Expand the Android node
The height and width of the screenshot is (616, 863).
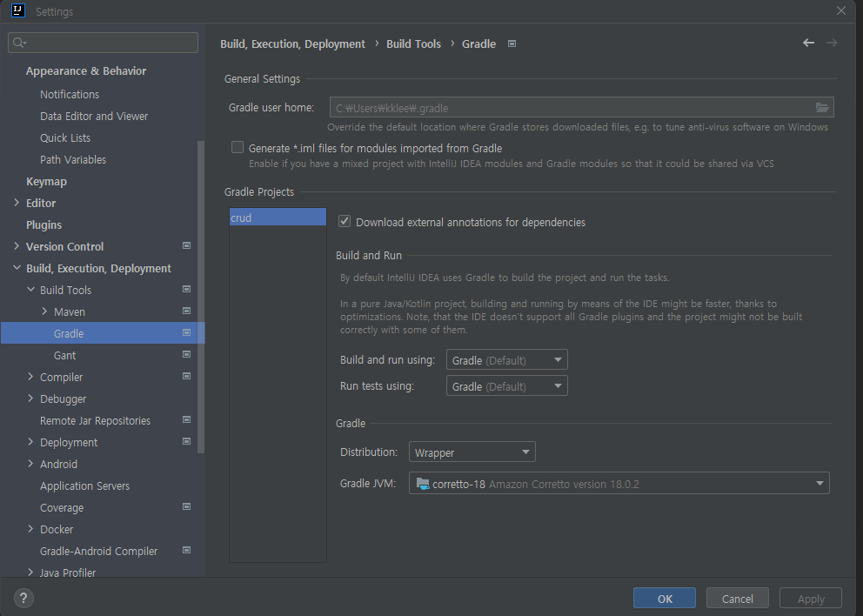click(x=30, y=464)
